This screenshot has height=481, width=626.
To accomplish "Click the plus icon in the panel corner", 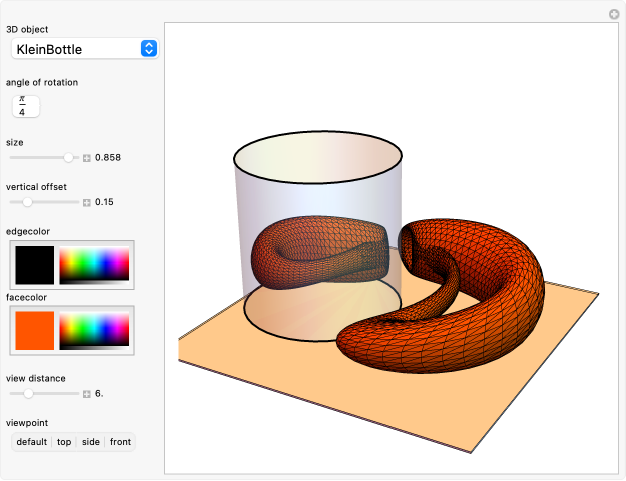I will pos(614,14).
